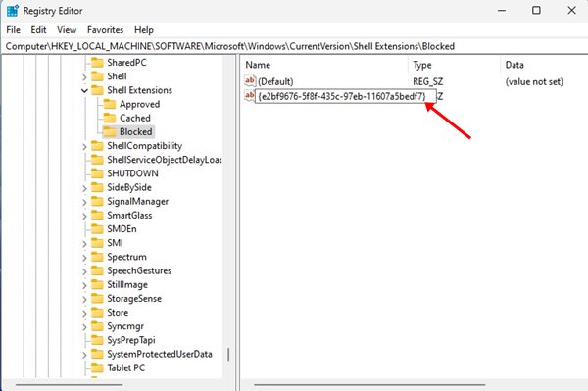Click the GUID value name edit box
The image size is (588, 391).
[345, 96]
